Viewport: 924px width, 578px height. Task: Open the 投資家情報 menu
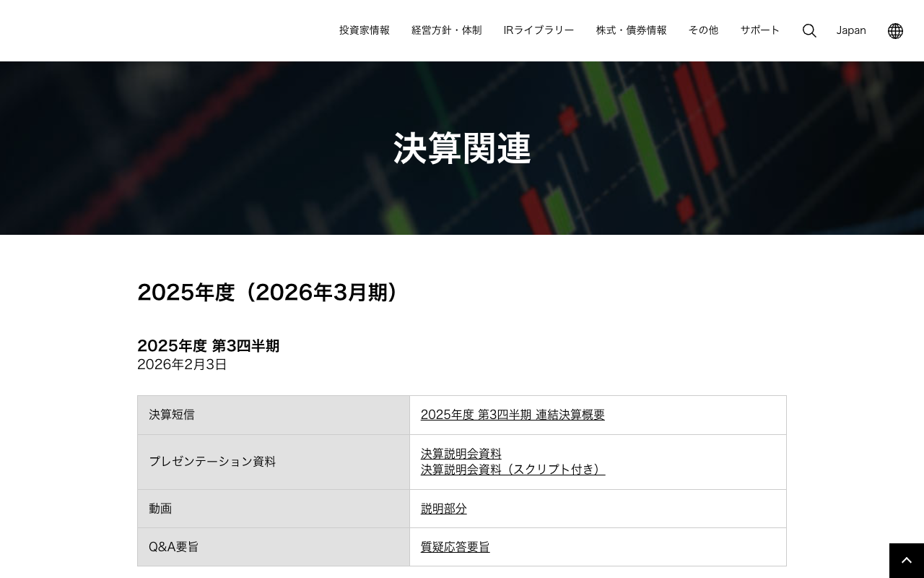click(364, 30)
